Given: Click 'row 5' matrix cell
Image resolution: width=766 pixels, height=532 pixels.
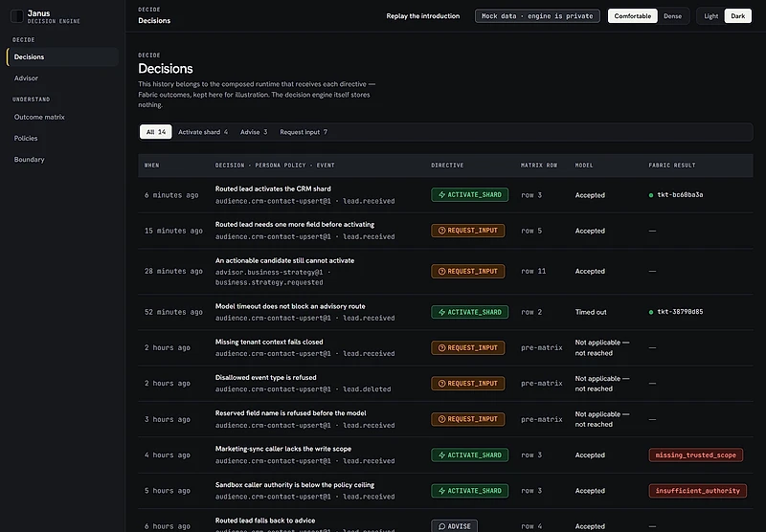Looking at the screenshot, I should (531, 231).
